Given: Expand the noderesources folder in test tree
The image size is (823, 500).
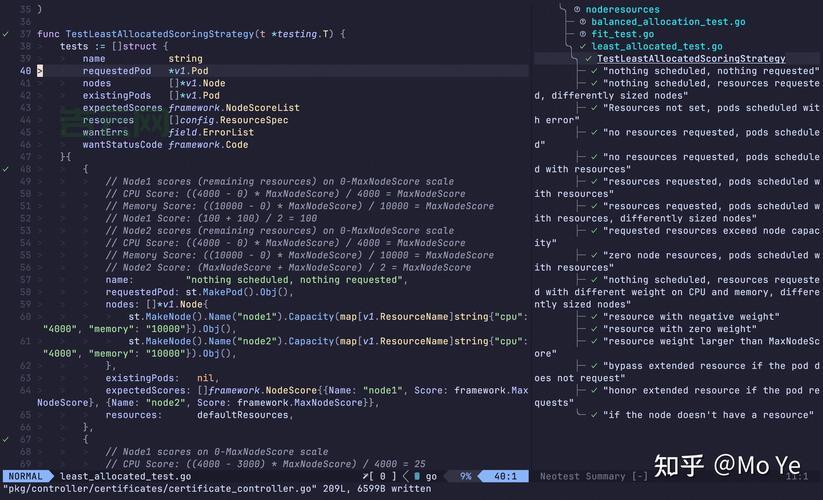Looking at the screenshot, I should click(x=577, y=10).
